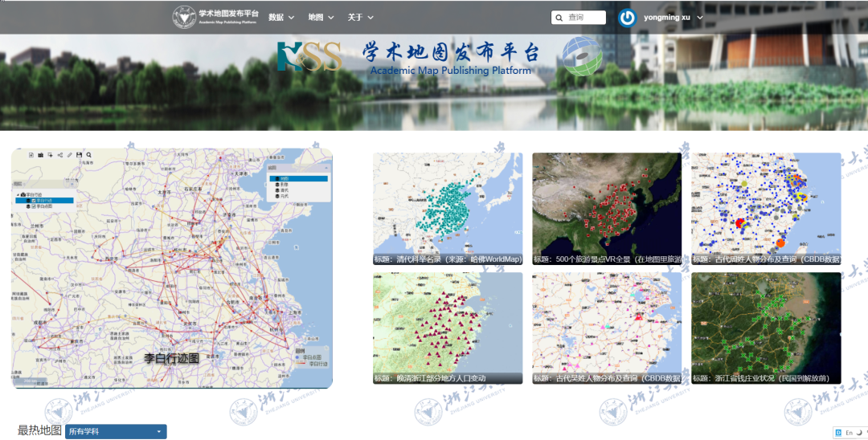Open the 所有学科 subject dropdown
The width and height of the screenshot is (868, 440).
(116, 432)
